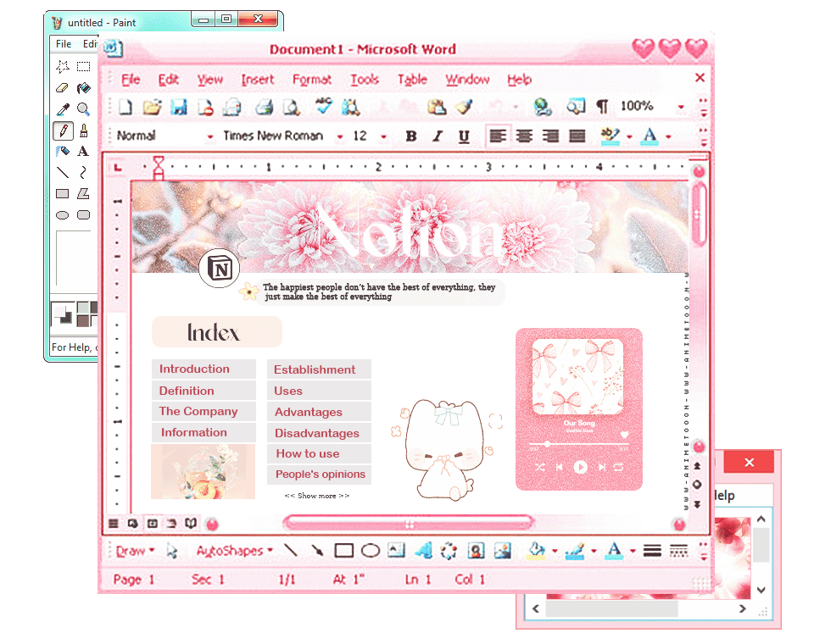
Task: Select the Line tool in Paint
Action: click(62, 172)
